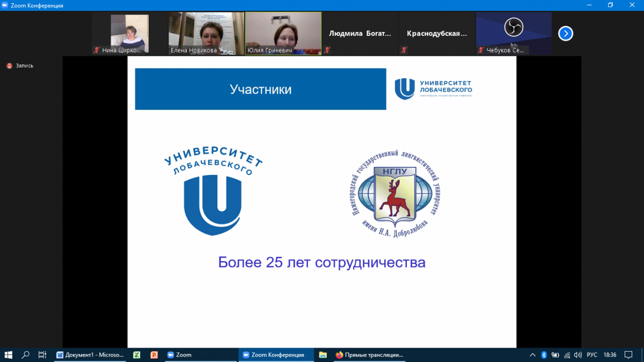
Task: Open the Excel icon in taskbar
Action: [137, 354]
